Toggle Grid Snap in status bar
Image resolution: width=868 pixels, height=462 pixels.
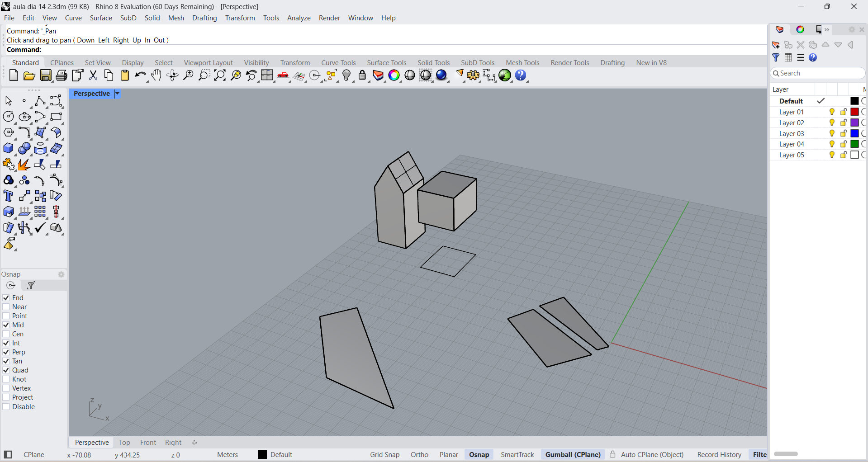tap(384, 455)
